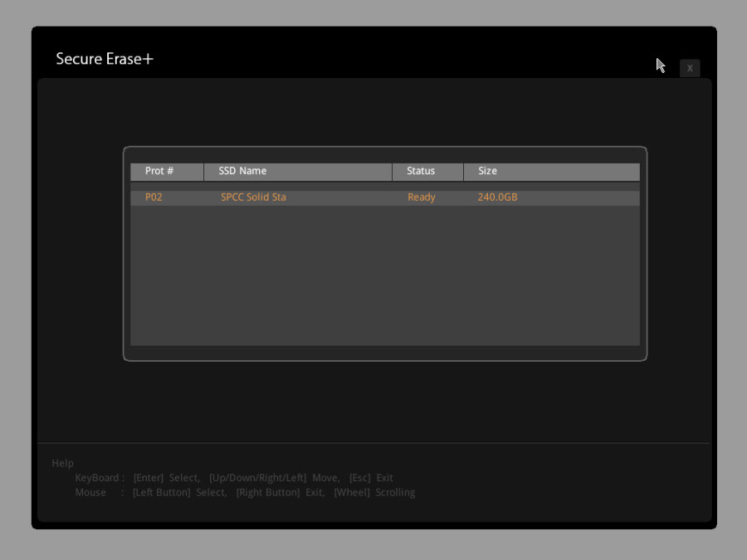
Task: Click the Status column header
Action: (x=421, y=171)
